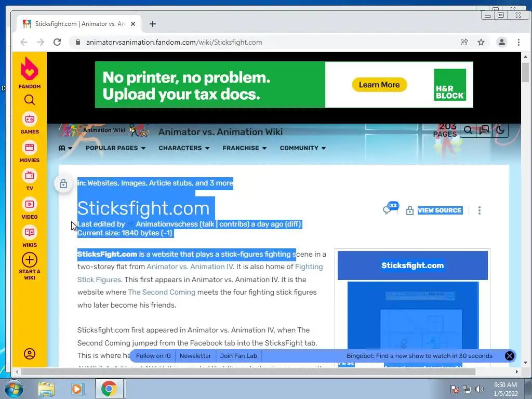Open the Video section icon
532x399 pixels.
pos(30,204)
